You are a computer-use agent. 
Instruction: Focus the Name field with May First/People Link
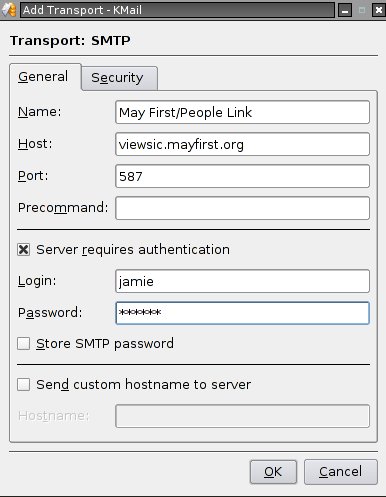tap(242, 112)
